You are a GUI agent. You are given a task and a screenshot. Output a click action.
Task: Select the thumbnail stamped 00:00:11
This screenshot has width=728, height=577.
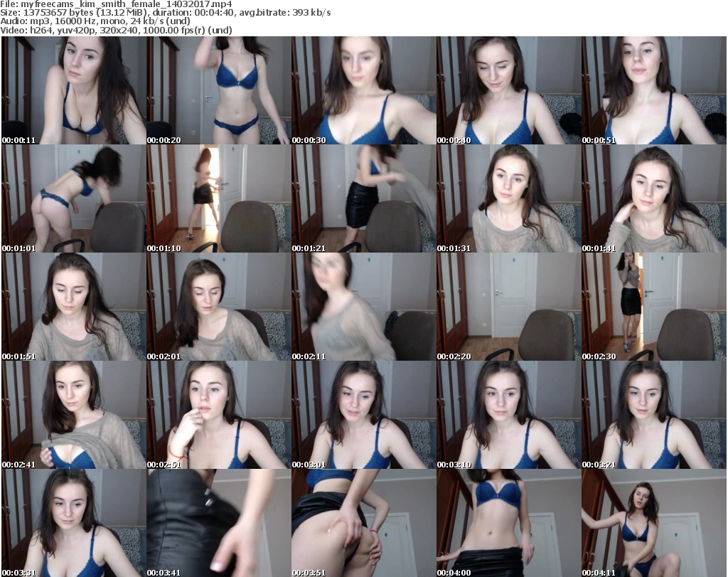click(74, 90)
